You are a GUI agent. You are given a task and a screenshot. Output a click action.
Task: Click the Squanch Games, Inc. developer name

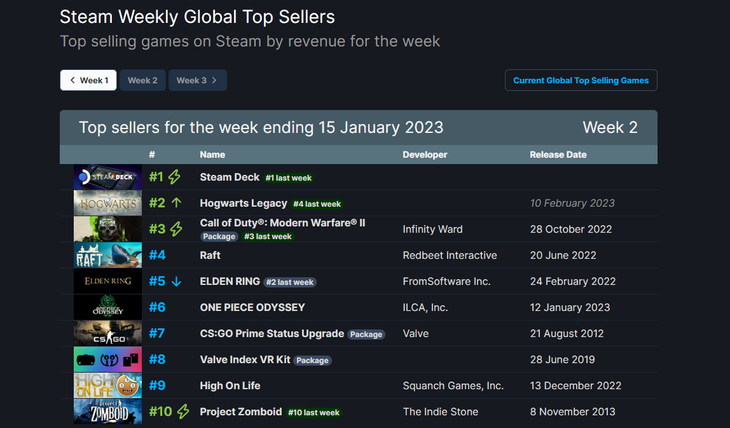click(x=453, y=386)
